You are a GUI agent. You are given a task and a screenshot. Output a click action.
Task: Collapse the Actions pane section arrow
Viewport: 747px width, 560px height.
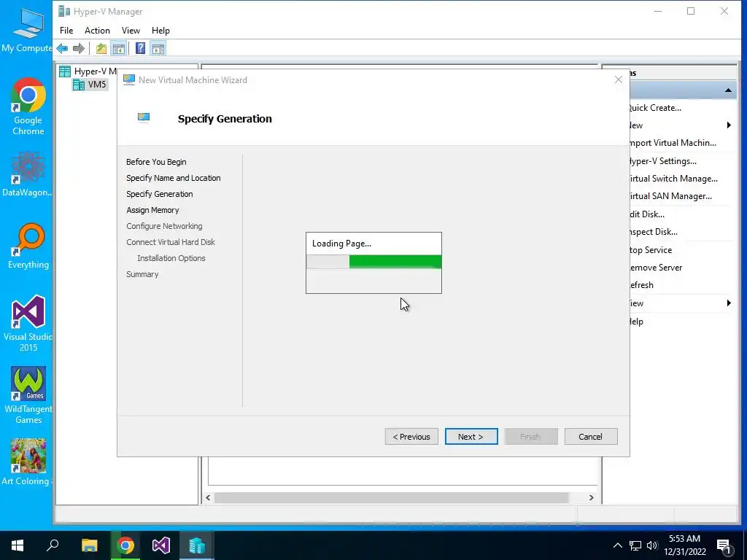tap(728, 90)
